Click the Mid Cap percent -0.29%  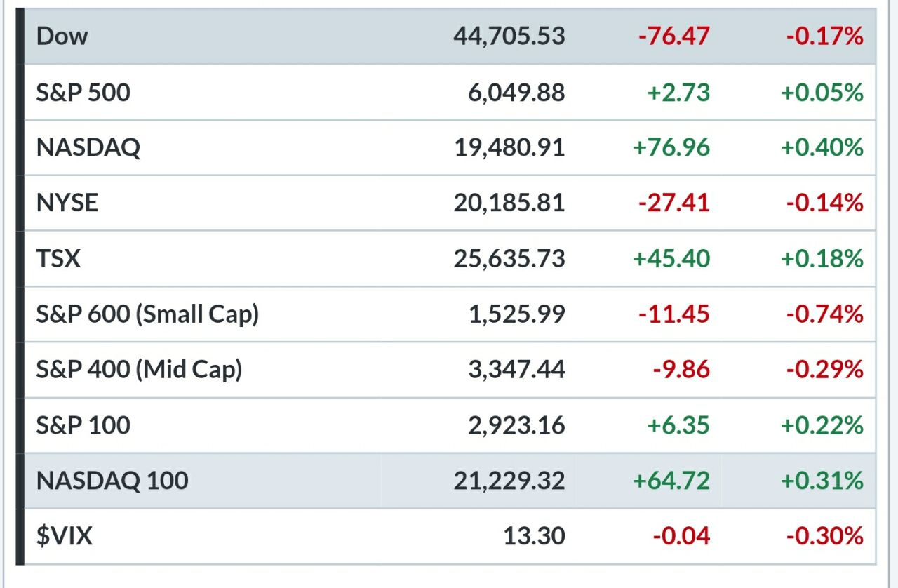825,369
